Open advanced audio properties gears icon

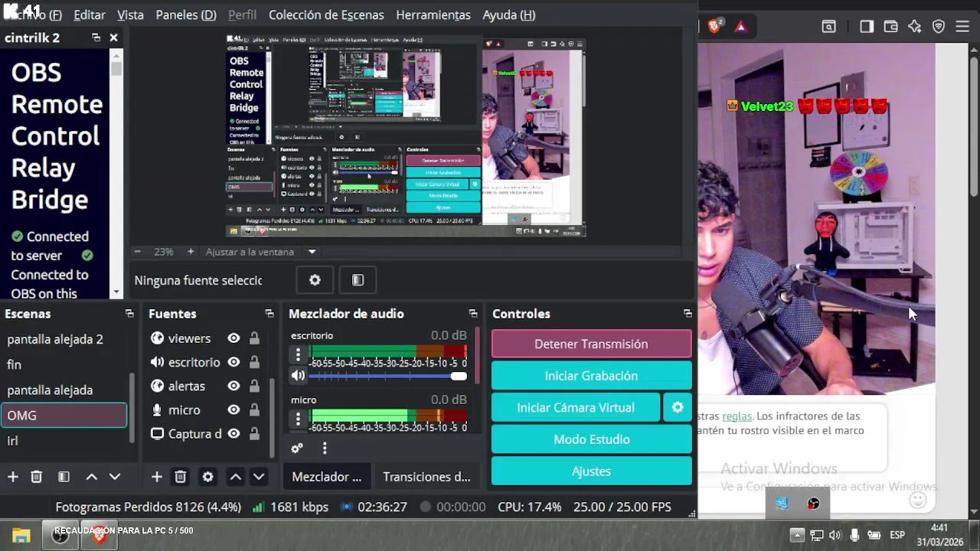[297, 448]
